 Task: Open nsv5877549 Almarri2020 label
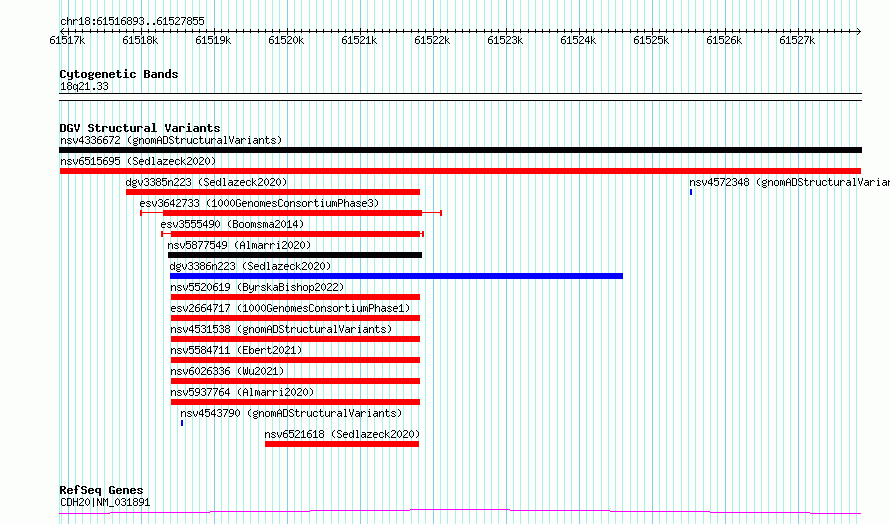[x=239, y=245]
